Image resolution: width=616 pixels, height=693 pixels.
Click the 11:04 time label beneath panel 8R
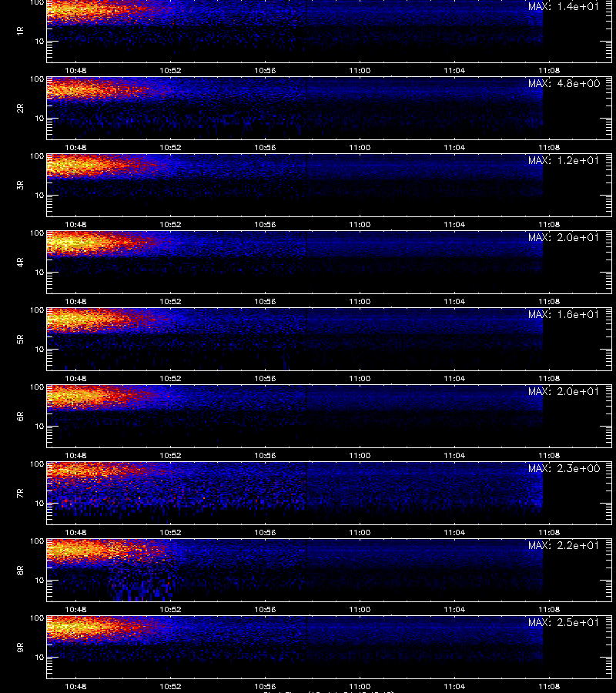pos(454,609)
